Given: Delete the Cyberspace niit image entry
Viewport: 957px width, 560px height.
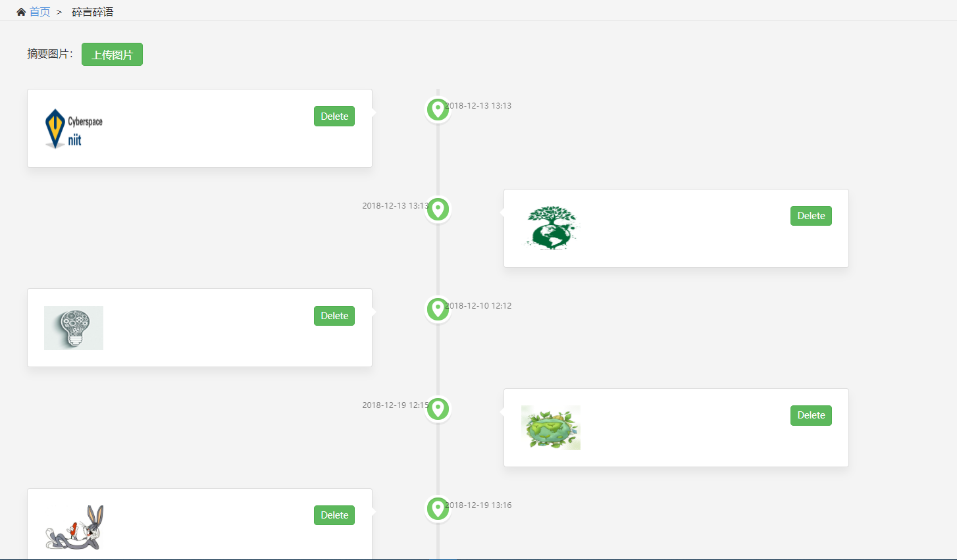Looking at the screenshot, I should pos(334,116).
